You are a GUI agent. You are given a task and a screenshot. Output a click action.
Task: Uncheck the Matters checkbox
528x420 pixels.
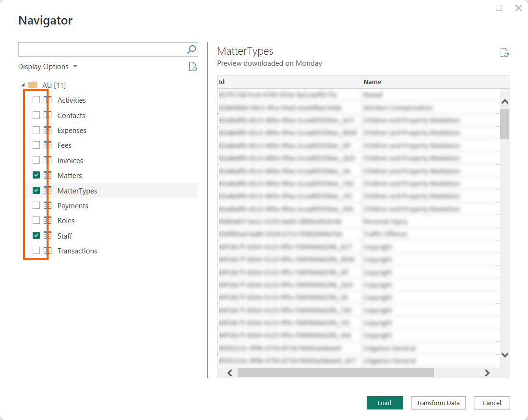[36, 175]
